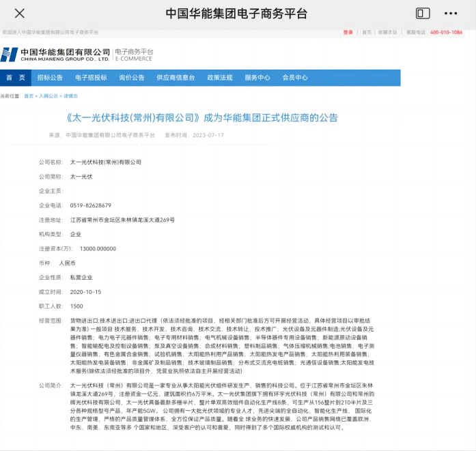Open 电子招投标 navigation item
The image size is (476, 451).
click(91, 78)
